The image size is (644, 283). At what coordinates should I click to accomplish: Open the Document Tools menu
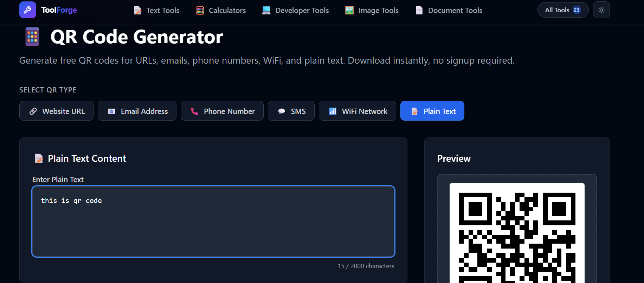[449, 11]
